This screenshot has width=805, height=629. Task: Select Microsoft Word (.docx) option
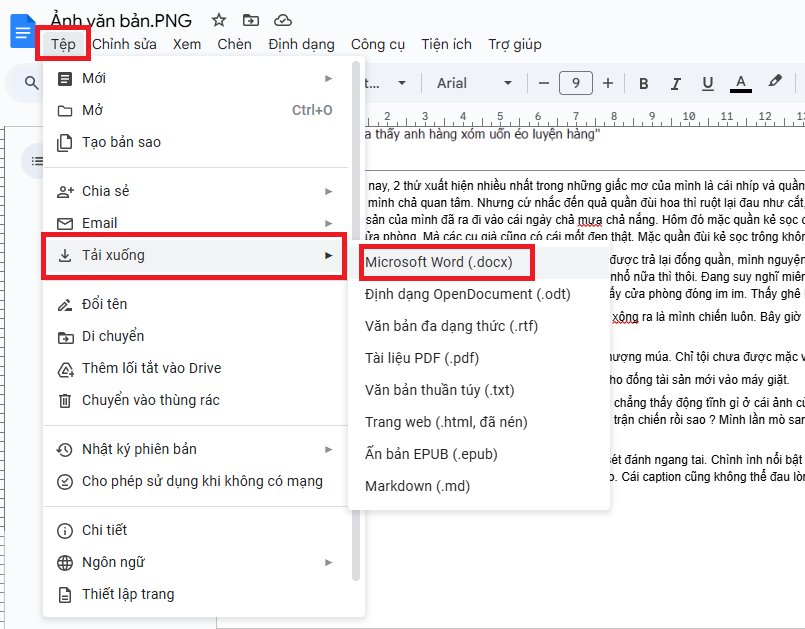[438, 262]
